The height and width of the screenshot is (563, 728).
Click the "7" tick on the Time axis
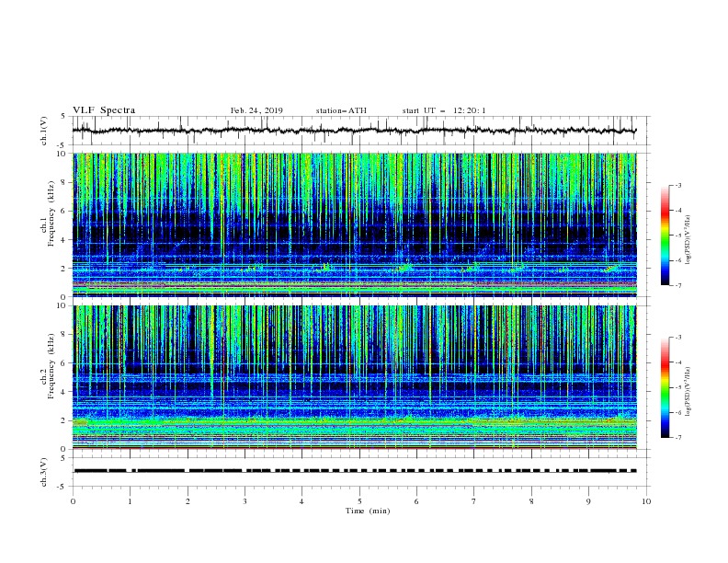coord(474,501)
